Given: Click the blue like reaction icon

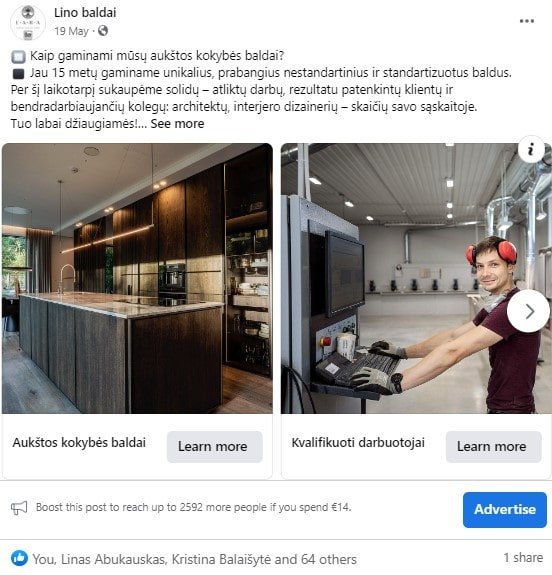Looking at the screenshot, I should [x=19, y=558].
